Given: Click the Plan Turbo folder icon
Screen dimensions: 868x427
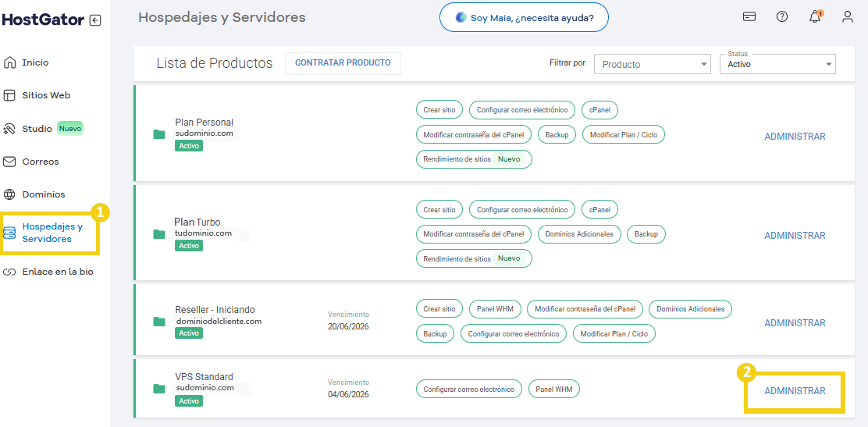Looking at the screenshot, I should click(159, 233).
